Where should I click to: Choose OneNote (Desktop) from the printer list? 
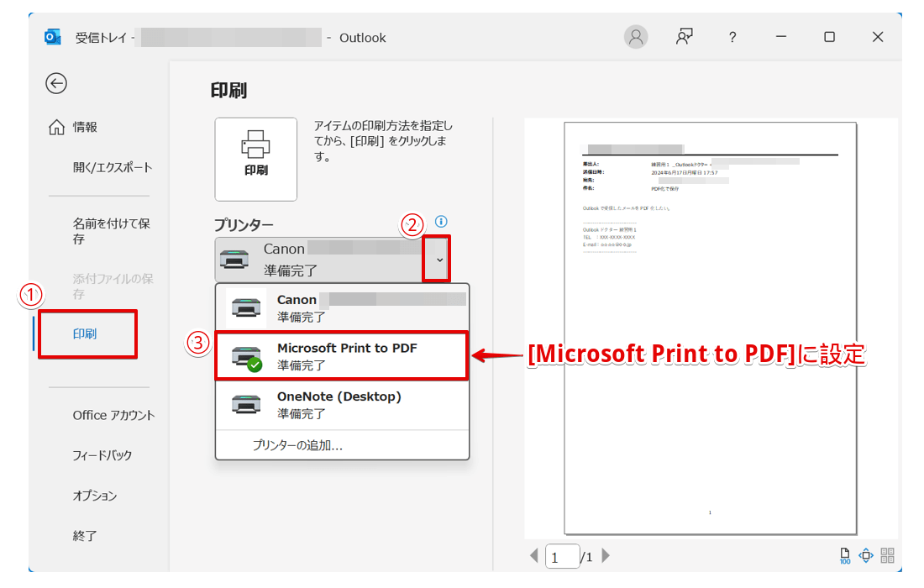point(334,403)
